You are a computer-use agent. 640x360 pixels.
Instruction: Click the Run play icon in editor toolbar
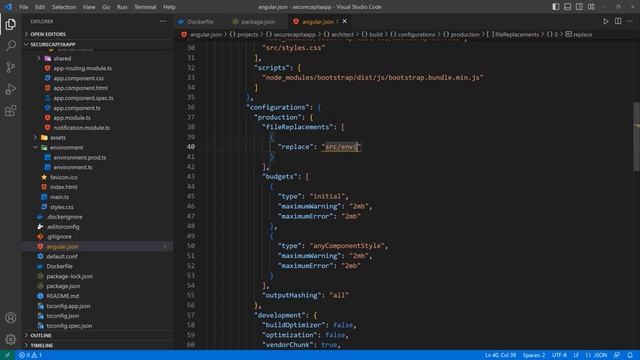click(606, 21)
